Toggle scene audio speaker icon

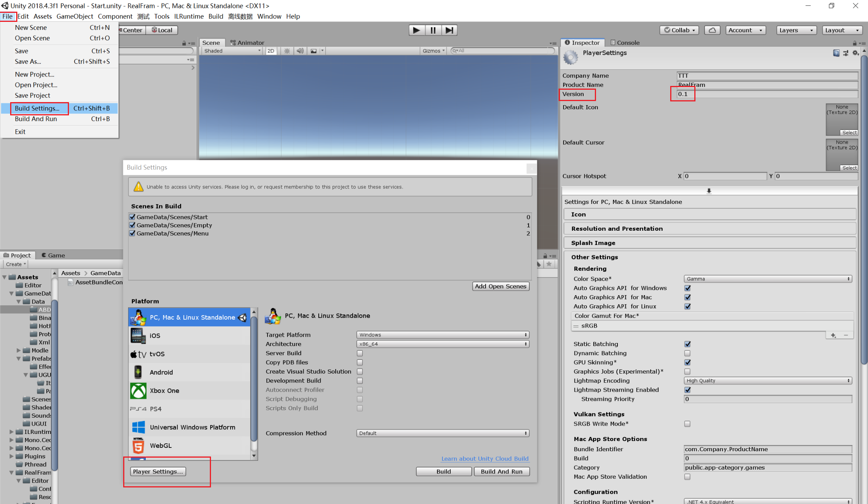pyautogui.click(x=300, y=51)
